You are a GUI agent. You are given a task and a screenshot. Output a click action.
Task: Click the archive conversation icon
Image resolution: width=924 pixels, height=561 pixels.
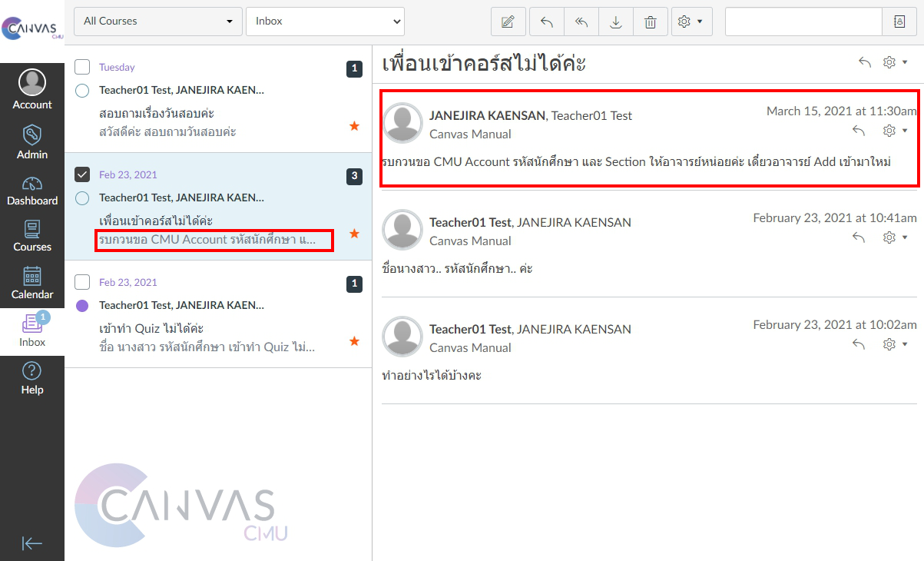tap(616, 22)
